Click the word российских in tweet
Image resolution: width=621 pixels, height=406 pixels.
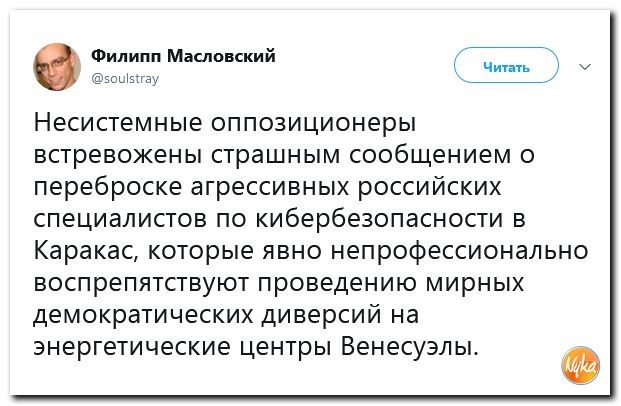438,190
